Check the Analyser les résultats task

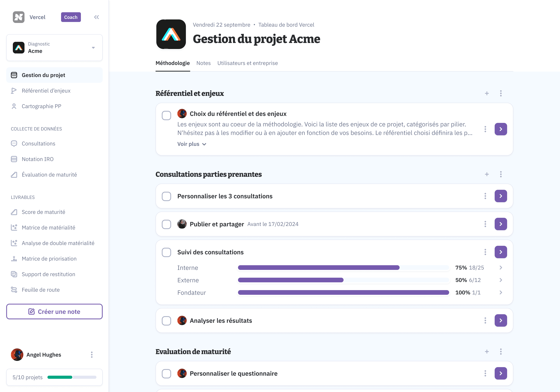[x=166, y=321]
